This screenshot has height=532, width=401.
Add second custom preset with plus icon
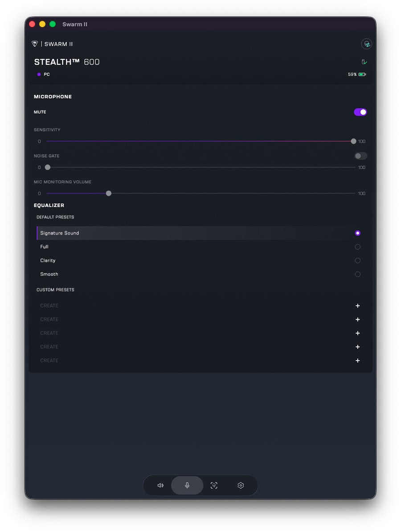click(357, 319)
